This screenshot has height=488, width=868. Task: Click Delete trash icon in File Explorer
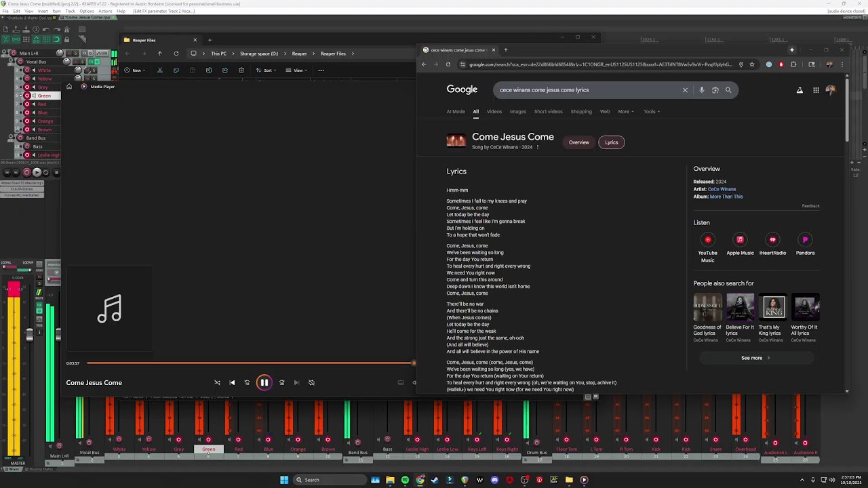pos(241,70)
